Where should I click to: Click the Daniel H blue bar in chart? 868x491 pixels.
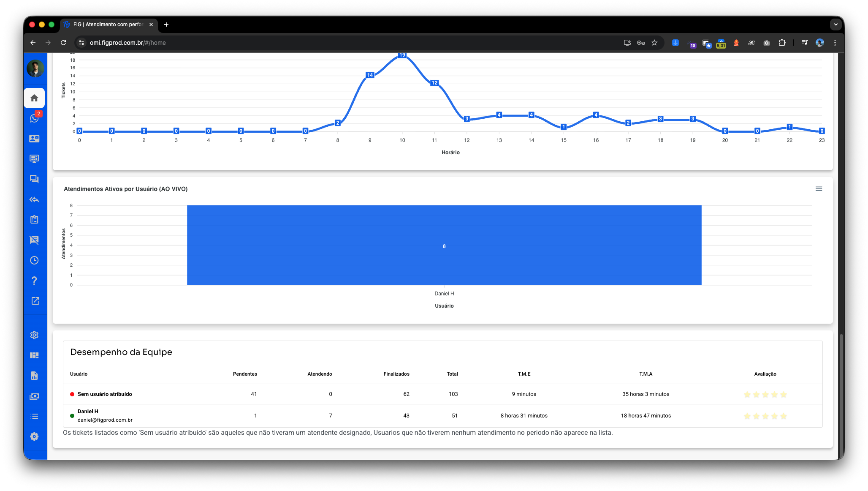[x=444, y=245]
